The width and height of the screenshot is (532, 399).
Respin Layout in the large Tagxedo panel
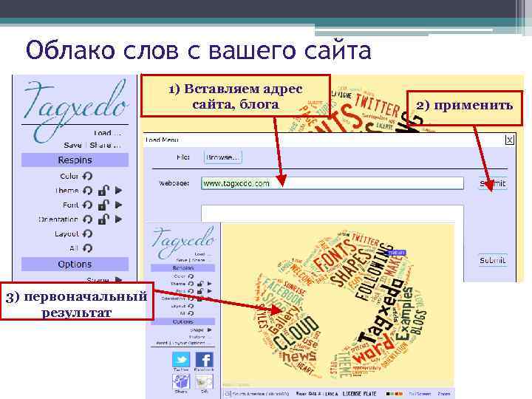click(x=87, y=233)
